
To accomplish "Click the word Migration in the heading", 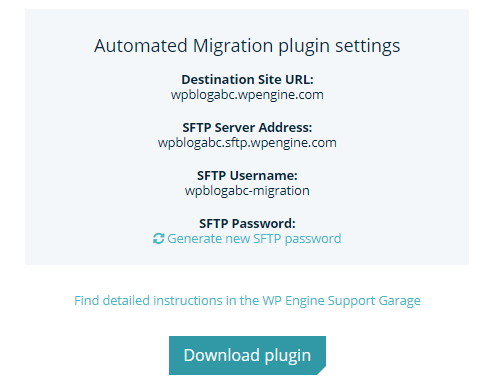I will tap(233, 47).
